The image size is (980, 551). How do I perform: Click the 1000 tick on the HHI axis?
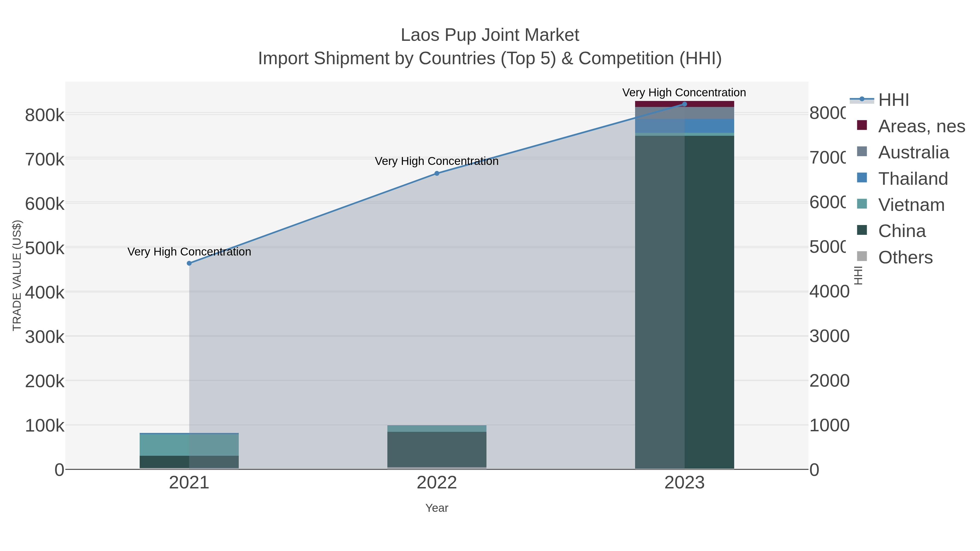pyautogui.click(x=829, y=425)
